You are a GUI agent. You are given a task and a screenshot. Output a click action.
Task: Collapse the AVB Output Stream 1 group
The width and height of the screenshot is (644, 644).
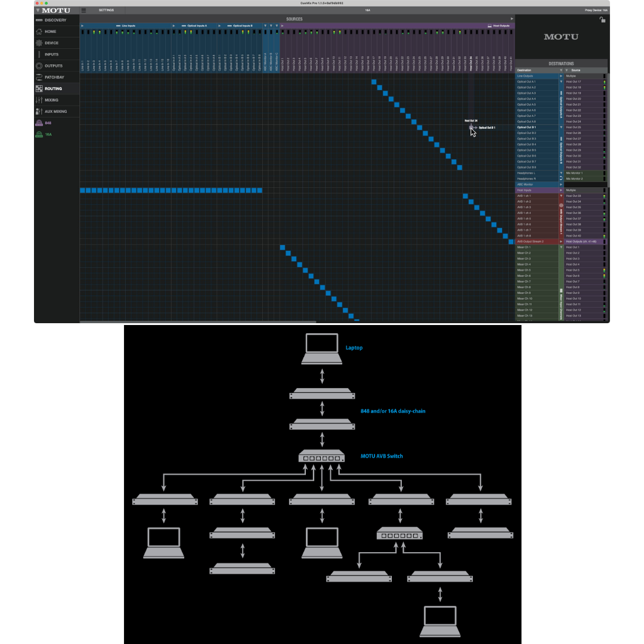pyautogui.click(x=561, y=196)
